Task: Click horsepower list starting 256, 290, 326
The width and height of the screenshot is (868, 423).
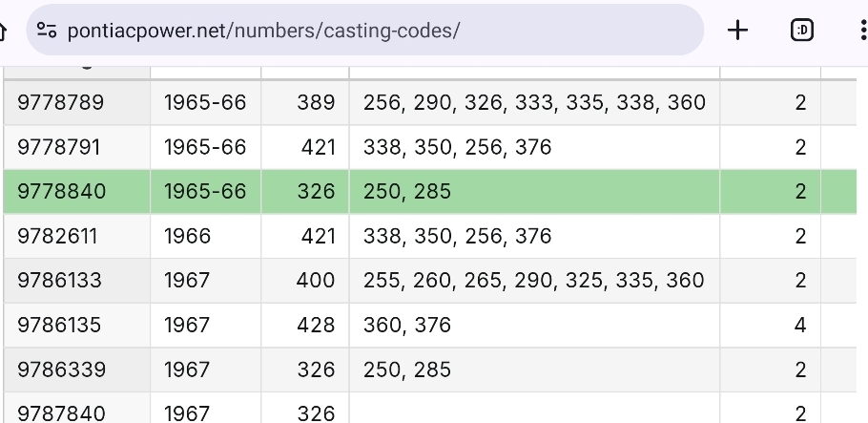Action: [534, 102]
